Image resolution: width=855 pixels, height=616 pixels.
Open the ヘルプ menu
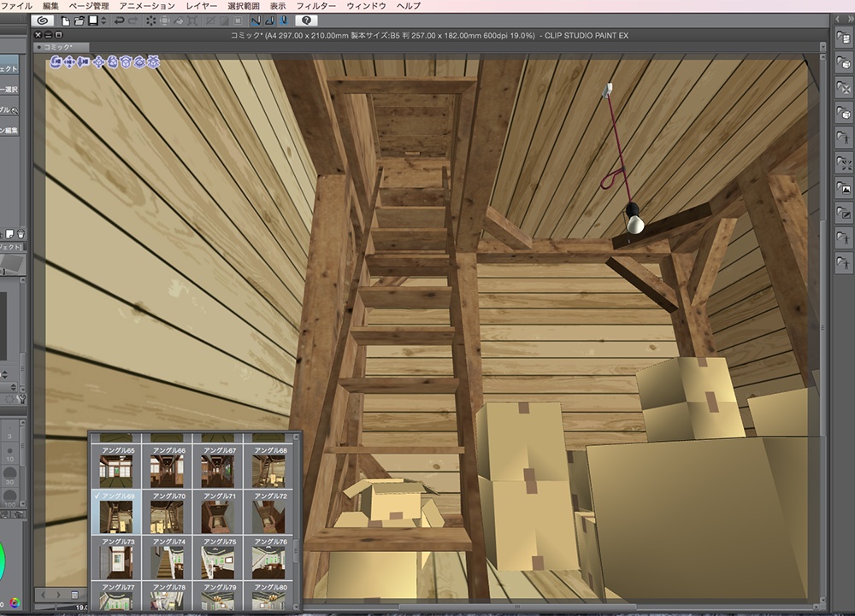[x=409, y=6]
